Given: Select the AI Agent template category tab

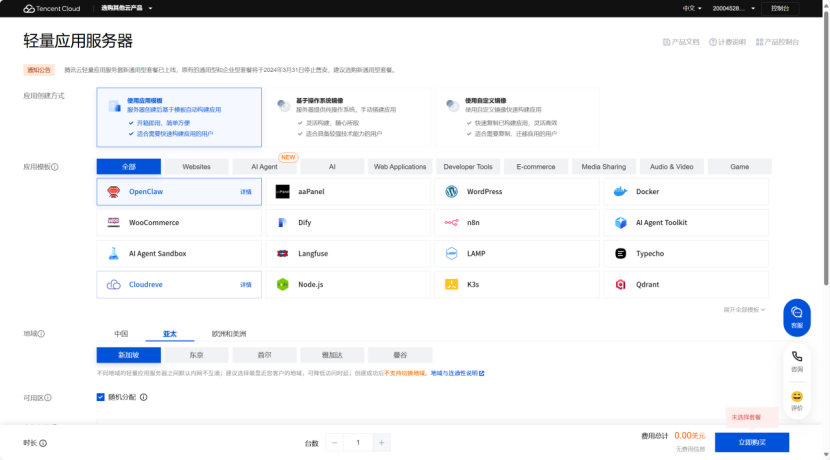Looking at the screenshot, I should (x=265, y=167).
